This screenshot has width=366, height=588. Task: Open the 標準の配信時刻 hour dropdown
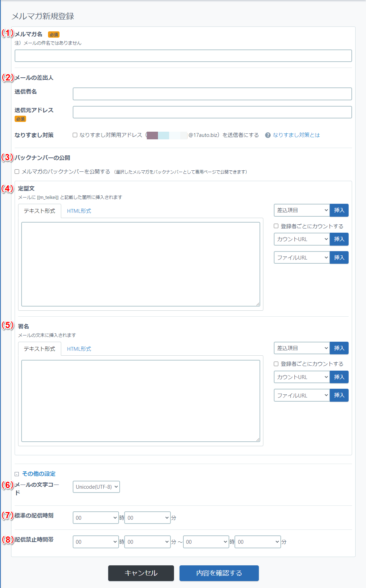pos(96,518)
